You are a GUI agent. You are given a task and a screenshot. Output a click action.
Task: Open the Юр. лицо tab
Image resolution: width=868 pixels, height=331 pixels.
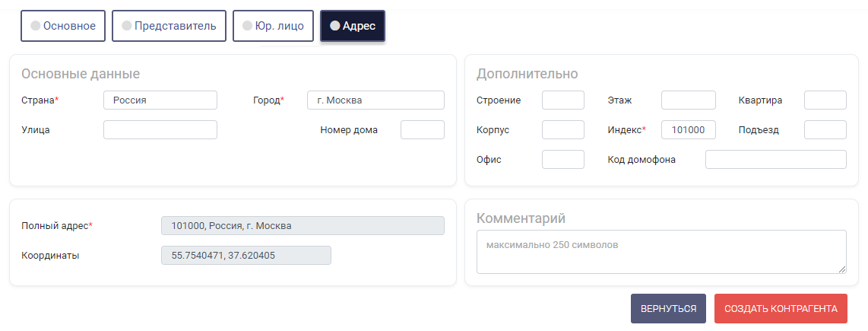[x=273, y=26]
